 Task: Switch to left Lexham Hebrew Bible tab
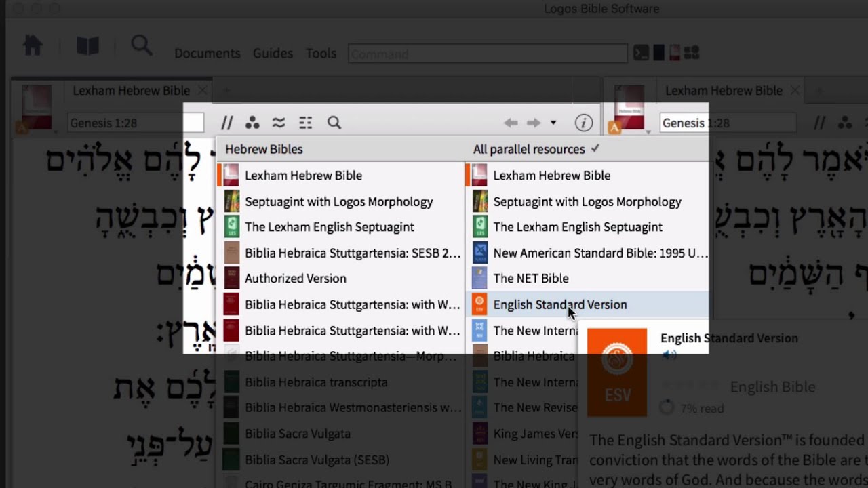point(131,90)
